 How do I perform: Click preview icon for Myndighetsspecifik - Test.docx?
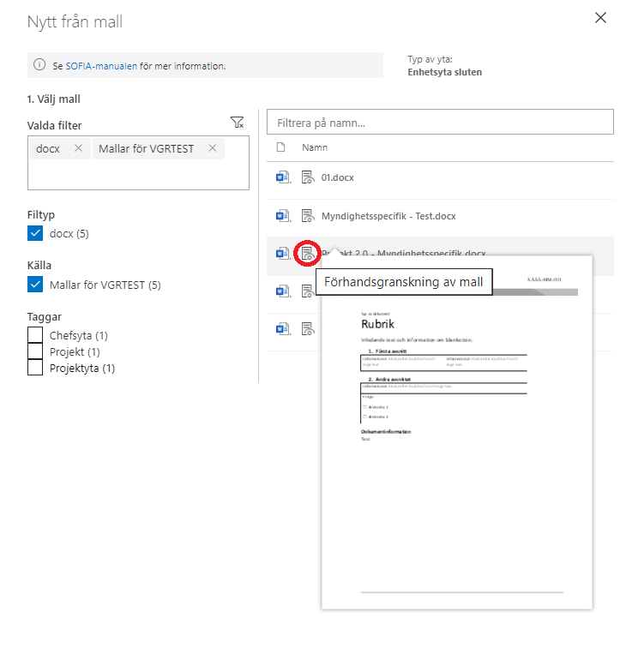[308, 216]
